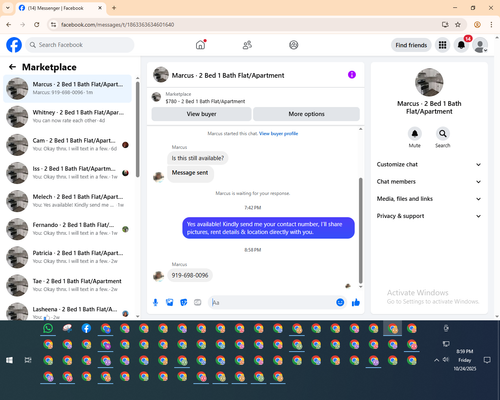Show hidden system tray icons
Viewport: 500px width, 400px height.
436,360
